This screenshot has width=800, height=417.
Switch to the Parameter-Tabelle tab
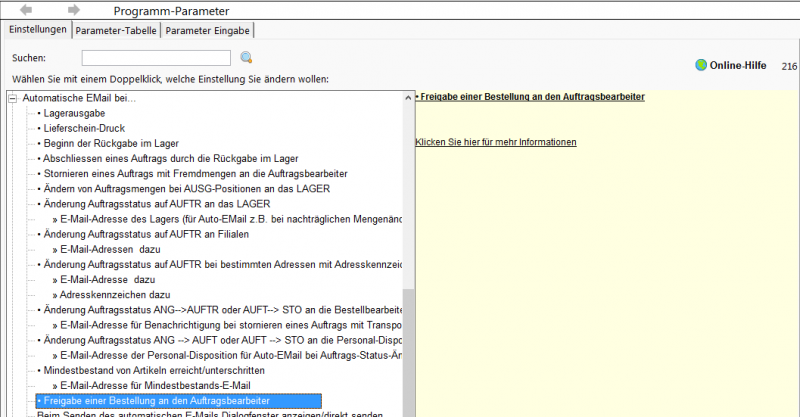pos(116,30)
